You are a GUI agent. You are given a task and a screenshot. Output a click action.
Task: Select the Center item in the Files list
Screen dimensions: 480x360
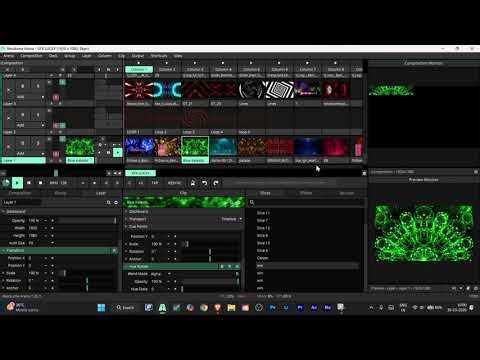[x=263, y=258]
